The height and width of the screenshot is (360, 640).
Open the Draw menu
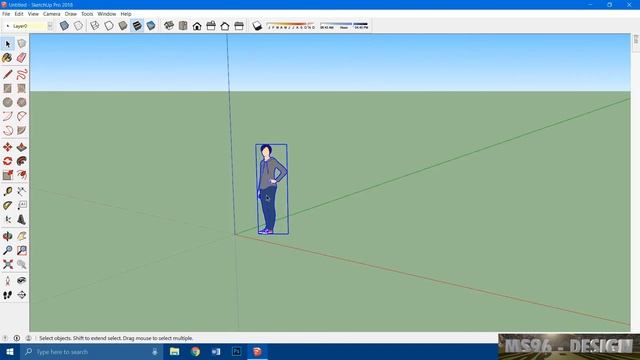71,14
